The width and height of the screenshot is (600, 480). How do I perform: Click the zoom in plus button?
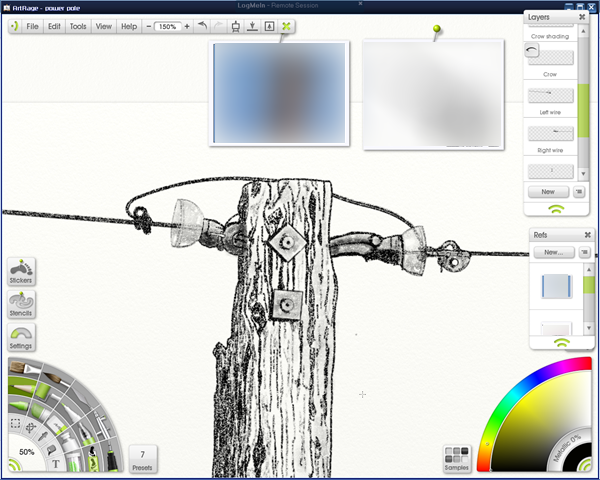tap(187, 26)
